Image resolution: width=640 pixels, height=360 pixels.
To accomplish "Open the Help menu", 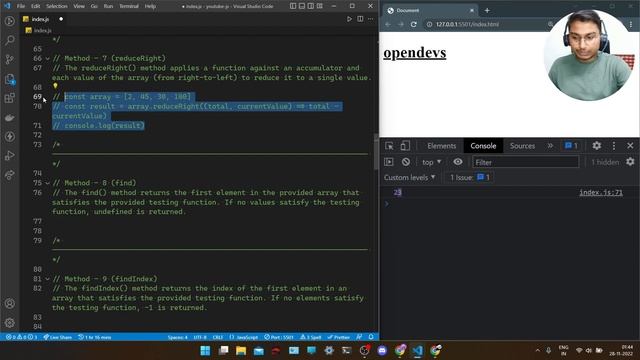I will point(150,6).
